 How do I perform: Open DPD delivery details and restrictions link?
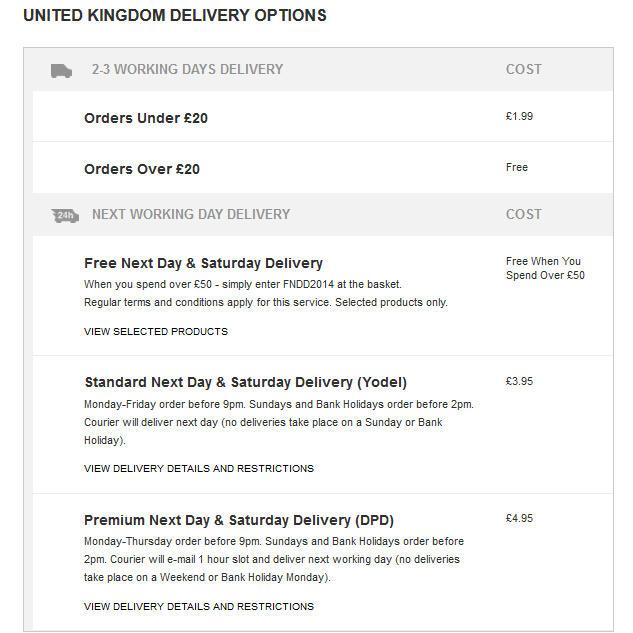pyautogui.click(x=199, y=607)
